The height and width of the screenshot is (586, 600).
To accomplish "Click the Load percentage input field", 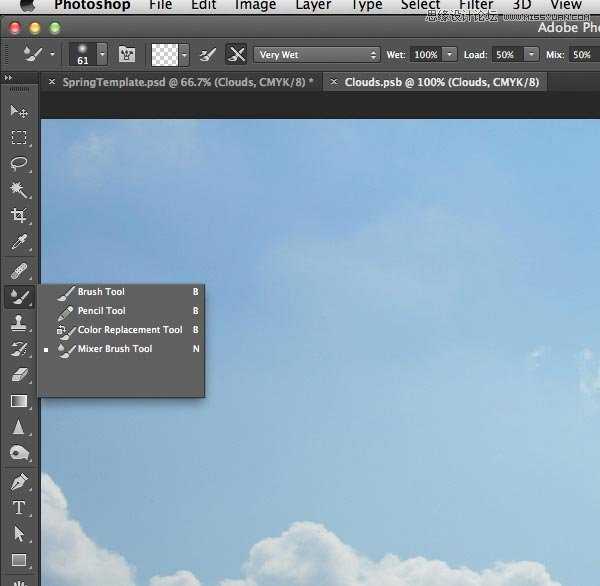I will pos(505,54).
